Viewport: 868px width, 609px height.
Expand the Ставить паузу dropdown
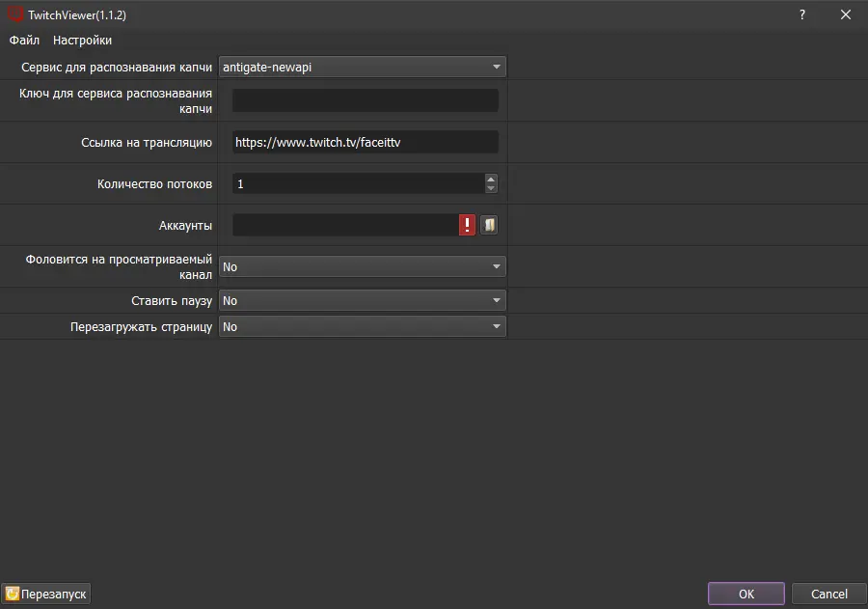(x=363, y=300)
